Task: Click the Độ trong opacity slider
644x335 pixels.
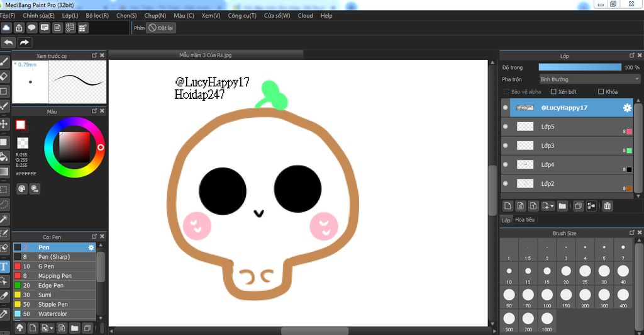Action: [580, 67]
